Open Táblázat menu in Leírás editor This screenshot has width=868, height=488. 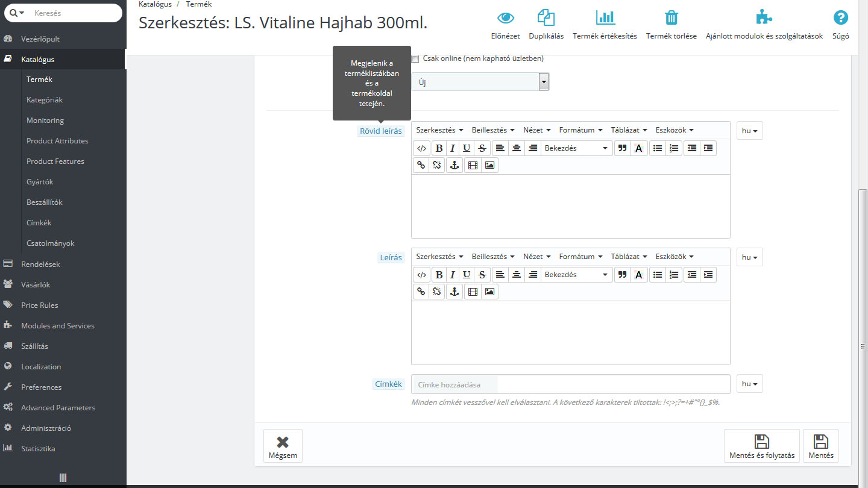click(x=629, y=257)
